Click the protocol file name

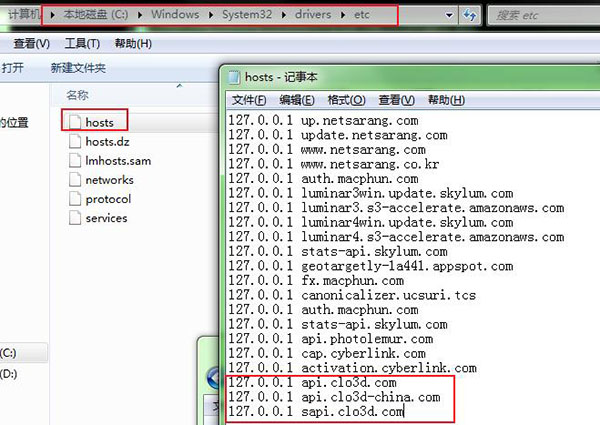tap(108, 199)
